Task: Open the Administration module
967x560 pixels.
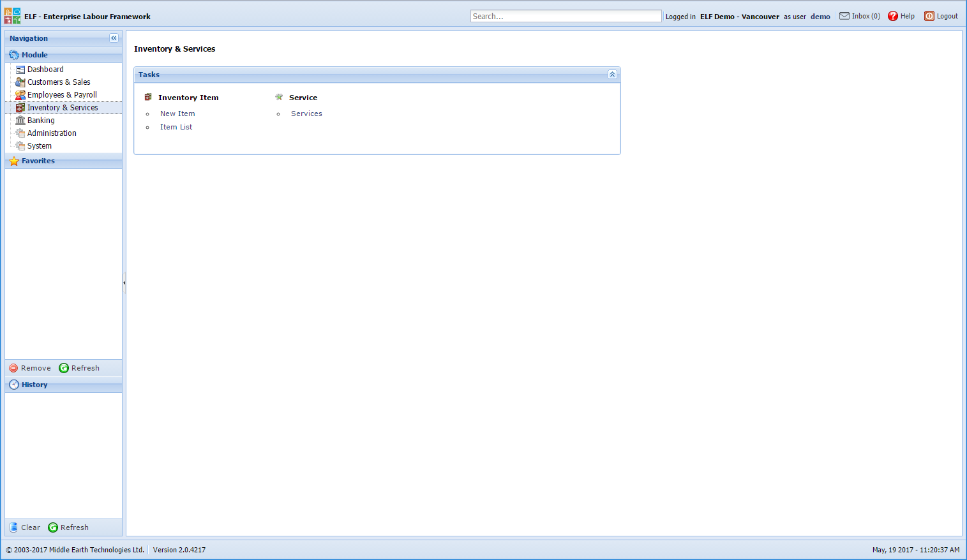Action: click(x=51, y=133)
